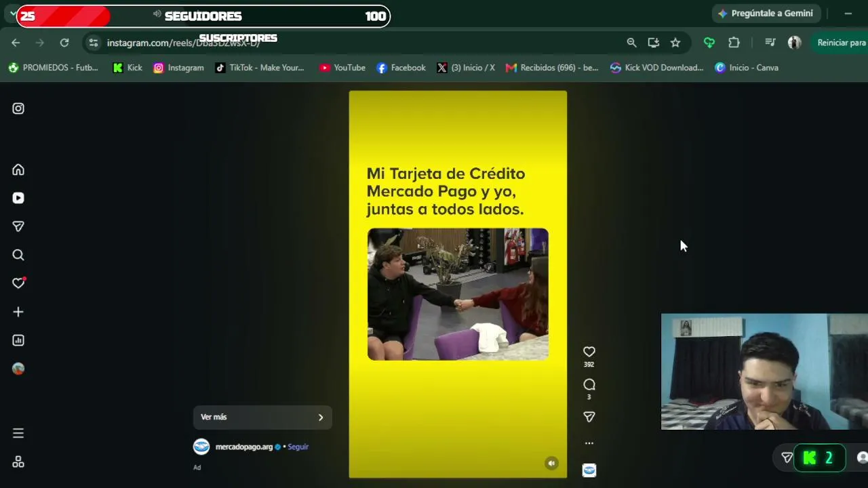
Task: Click the Reiniciar para update button
Action: (x=840, y=43)
